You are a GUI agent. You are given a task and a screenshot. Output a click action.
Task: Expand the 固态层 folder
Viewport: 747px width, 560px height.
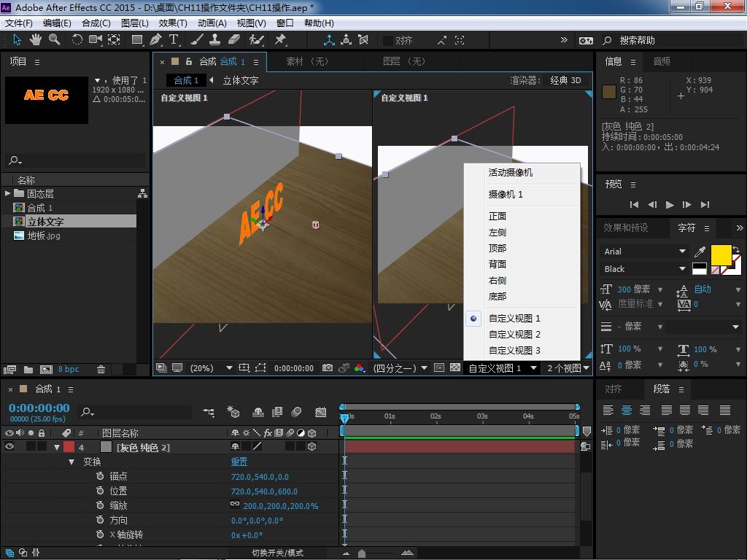(7, 193)
